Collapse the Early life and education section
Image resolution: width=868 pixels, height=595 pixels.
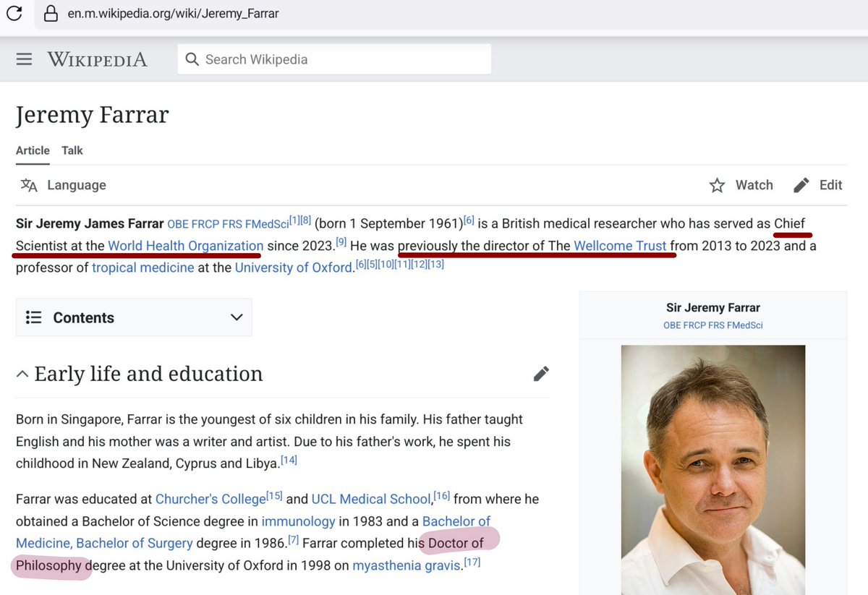[22, 374]
